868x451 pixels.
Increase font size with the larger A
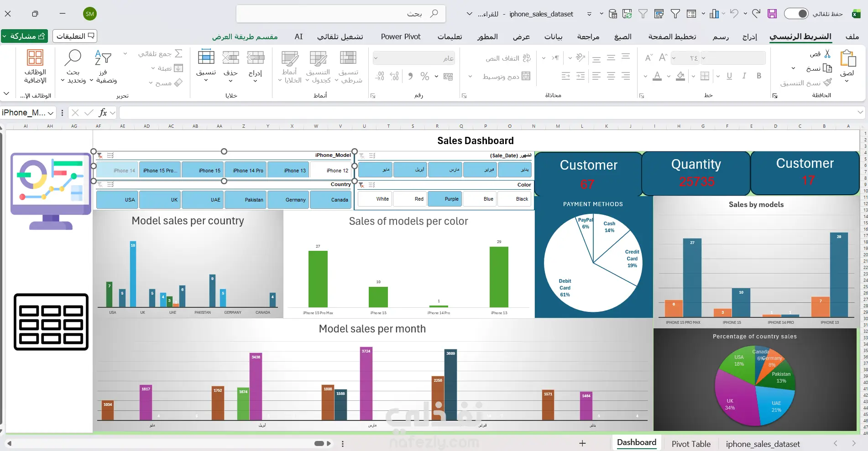click(x=663, y=57)
